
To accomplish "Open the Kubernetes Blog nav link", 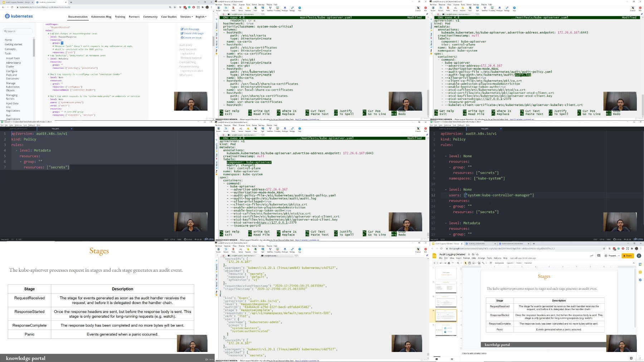I will 101,16.
